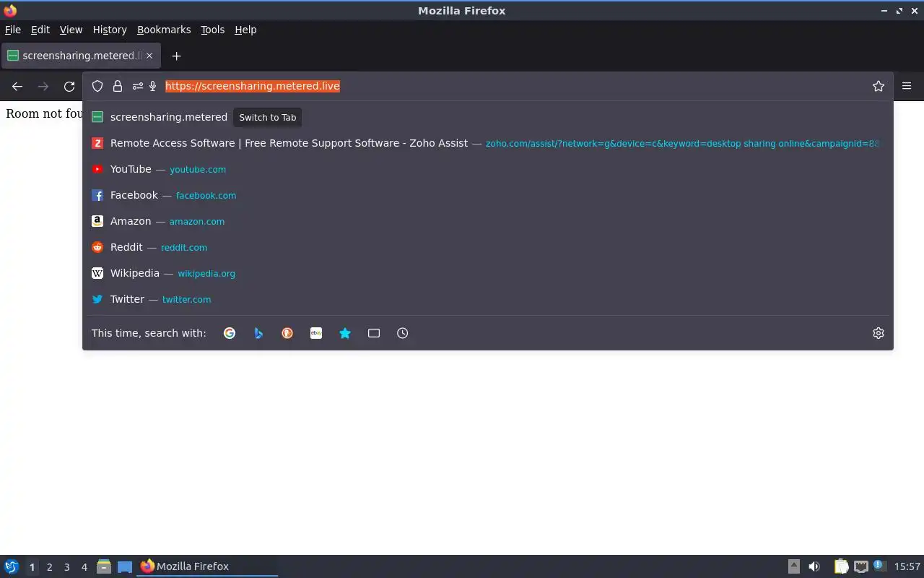Click the show desktop taskbar icon

[125, 567]
